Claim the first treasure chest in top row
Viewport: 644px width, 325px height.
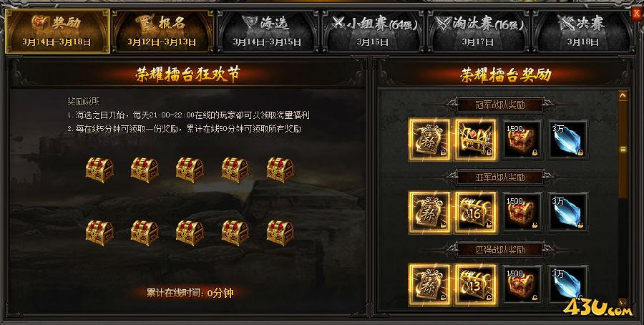tap(99, 170)
